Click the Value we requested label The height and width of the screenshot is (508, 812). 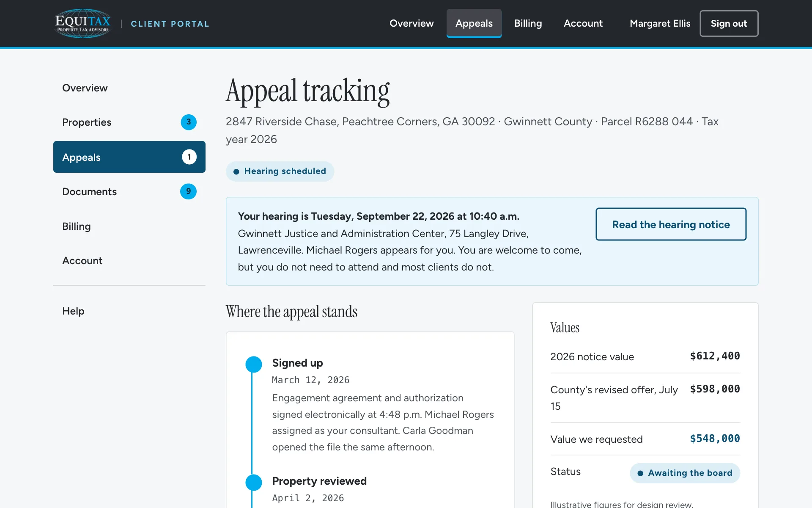click(x=596, y=439)
